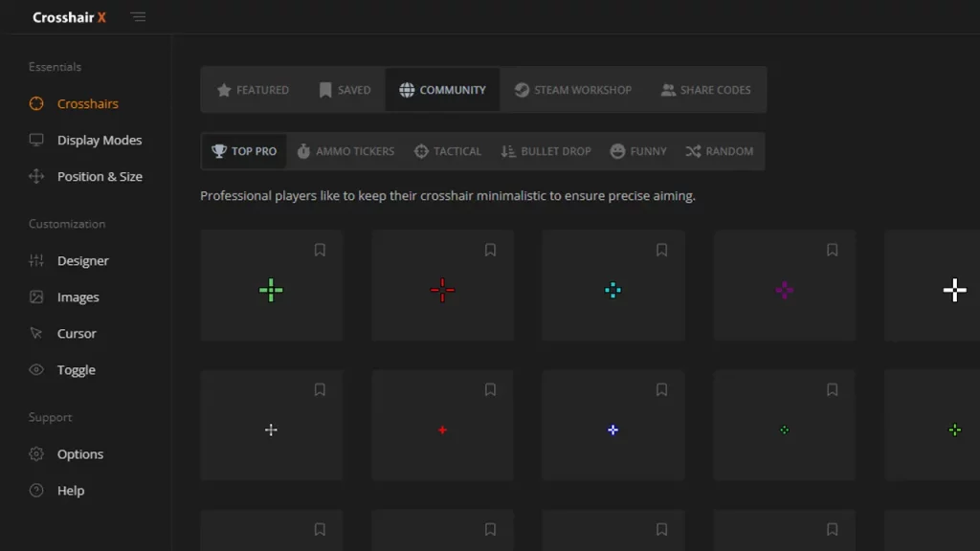Bookmark the small white crosshair card
980x551 pixels.
click(320, 390)
